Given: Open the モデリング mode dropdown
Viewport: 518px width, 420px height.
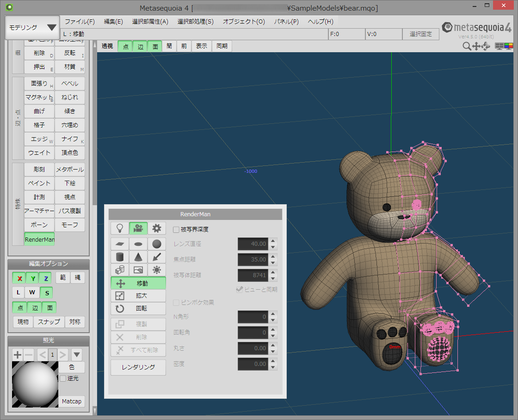Looking at the screenshot, I should 33,27.
